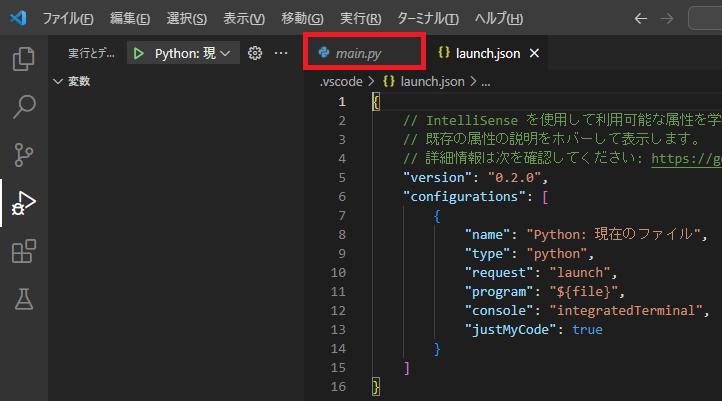The height and width of the screenshot is (401, 722).
Task: Click the "program" key
Action: point(499,292)
